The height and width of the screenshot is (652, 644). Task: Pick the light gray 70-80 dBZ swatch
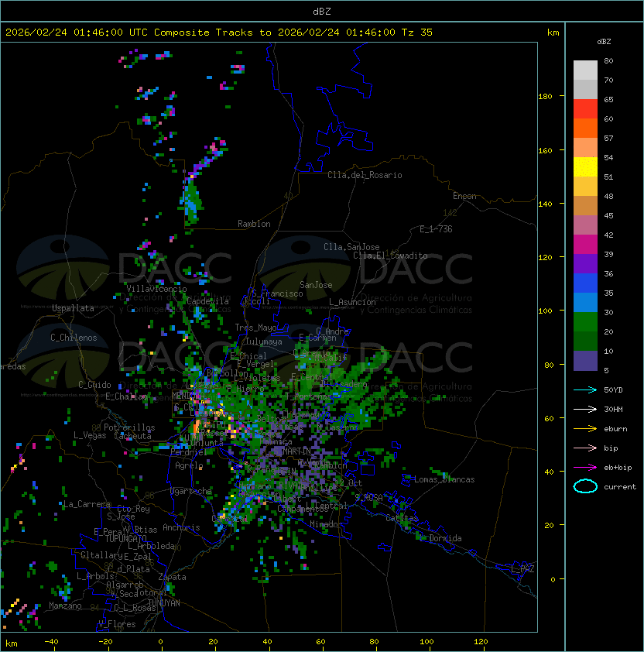click(x=585, y=70)
